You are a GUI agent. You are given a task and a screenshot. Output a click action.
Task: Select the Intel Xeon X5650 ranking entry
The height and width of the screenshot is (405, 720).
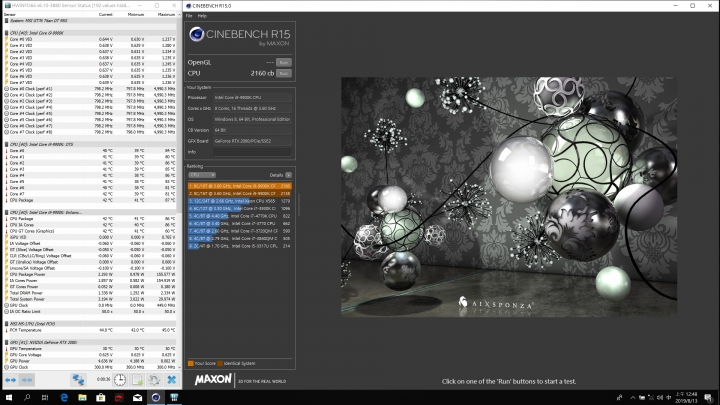pos(239,201)
